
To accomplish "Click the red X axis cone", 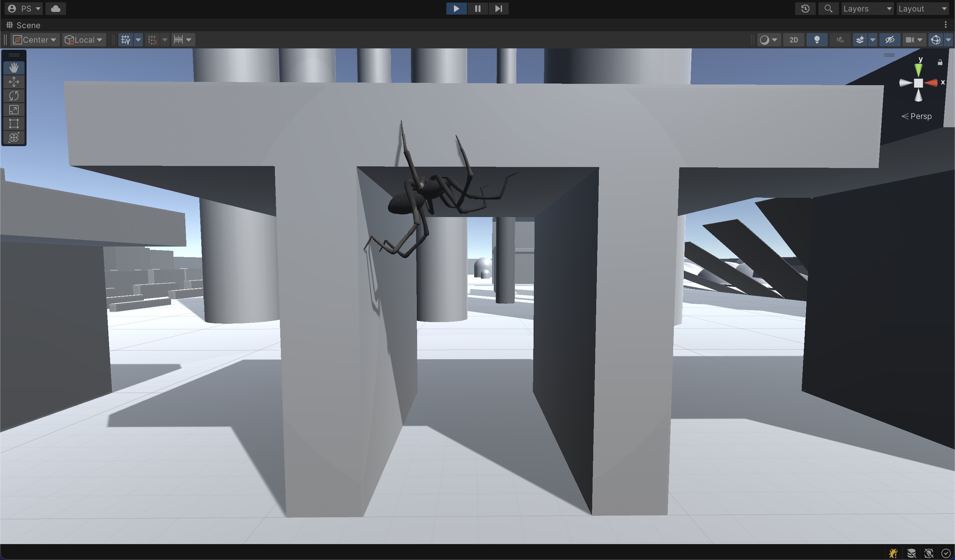I will [x=931, y=83].
